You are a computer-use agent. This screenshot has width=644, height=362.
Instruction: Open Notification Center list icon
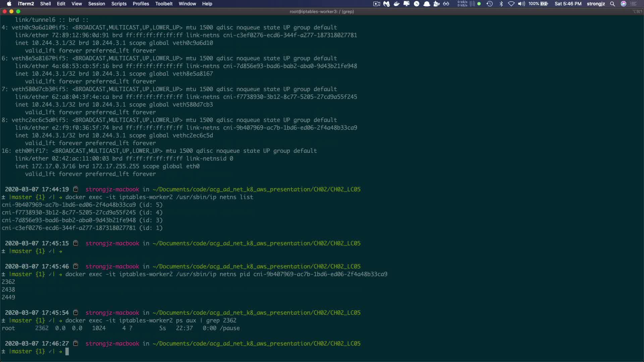[634, 4]
